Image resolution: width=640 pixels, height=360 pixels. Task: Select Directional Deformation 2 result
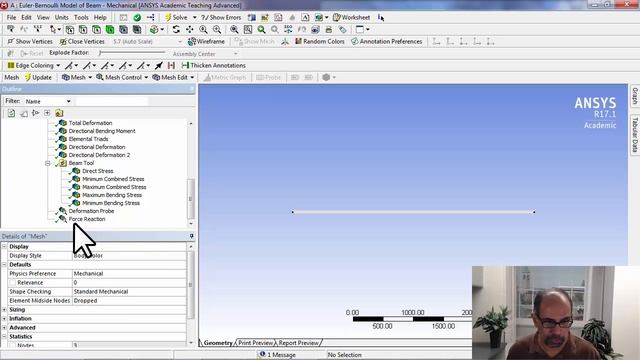[99, 155]
